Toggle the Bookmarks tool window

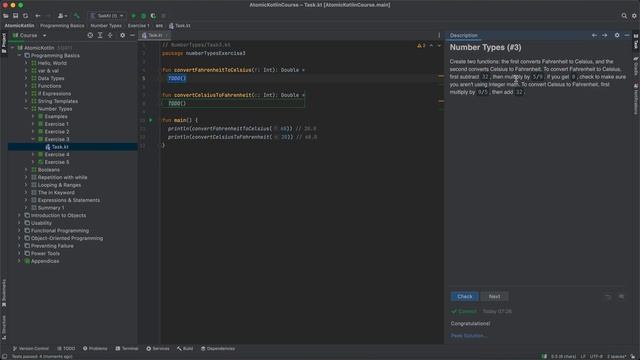click(4, 293)
